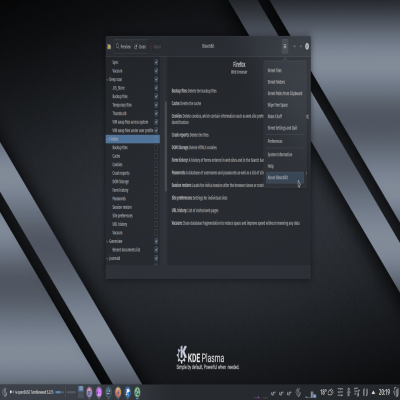
Task: Click the 'URL history' description line
Action: [x=195, y=211]
